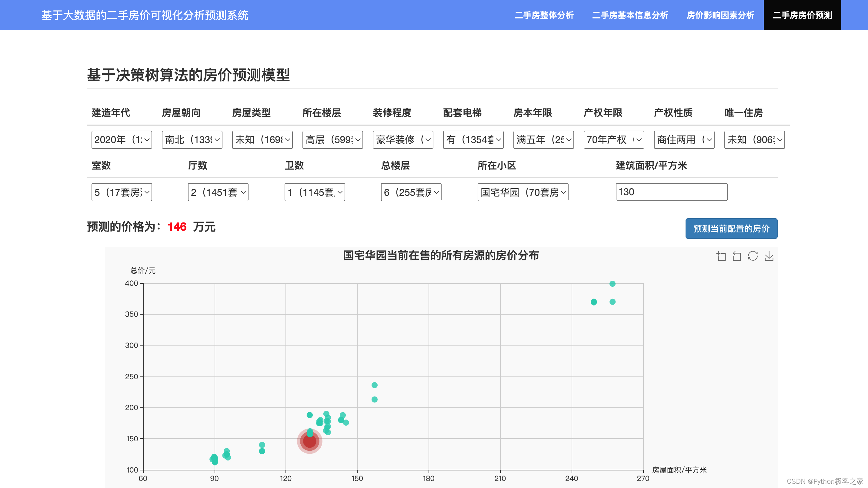The height and width of the screenshot is (488, 868).
Task: Open the 产权性质 dropdown showing 商住两用
Action: 684,139
